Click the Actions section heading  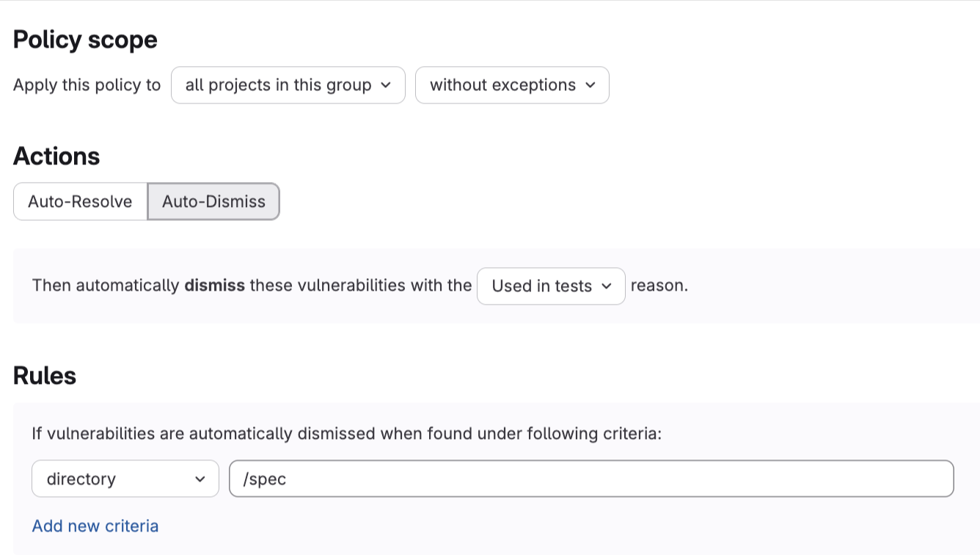[x=56, y=156]
